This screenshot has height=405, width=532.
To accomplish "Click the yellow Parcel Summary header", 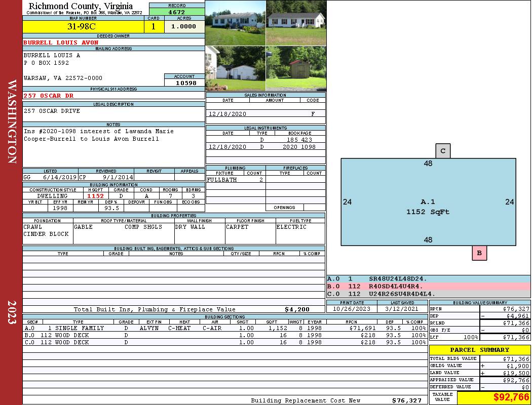I will [479, 350].
